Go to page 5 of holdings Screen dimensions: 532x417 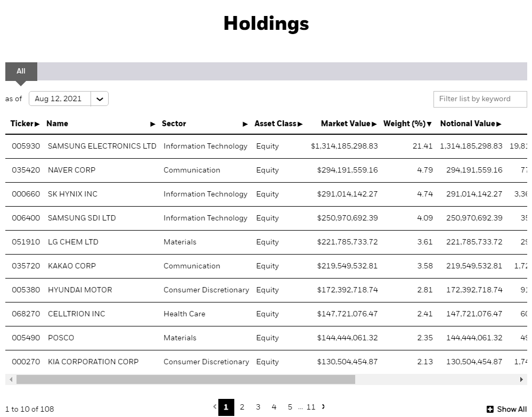(x=290, y=407)
